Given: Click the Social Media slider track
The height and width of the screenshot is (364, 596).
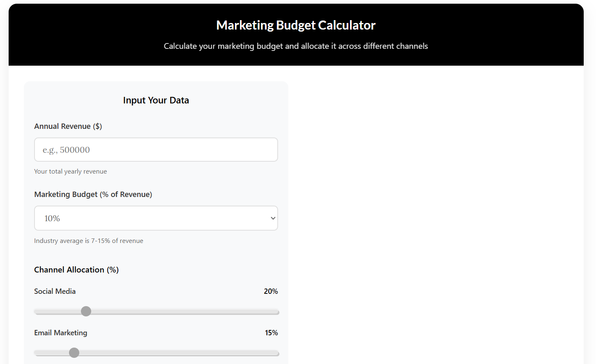Looking at the screenshot, I should pos(156,312).
